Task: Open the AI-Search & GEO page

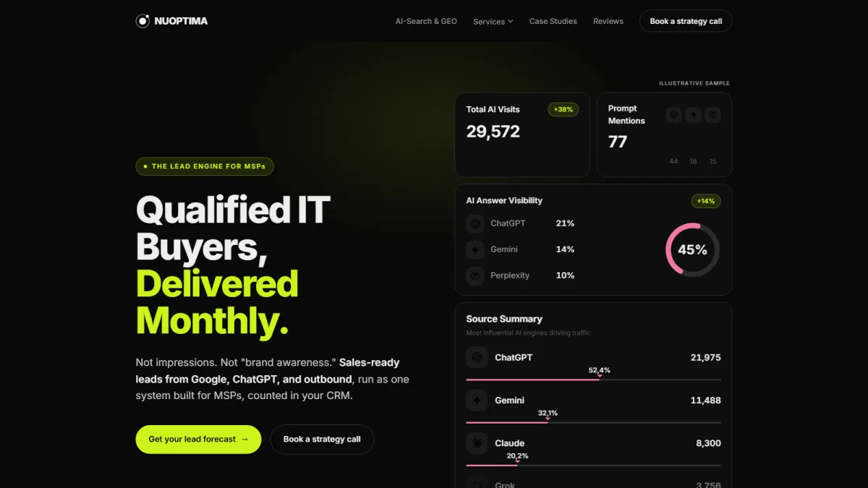Action: pos(426,21)
